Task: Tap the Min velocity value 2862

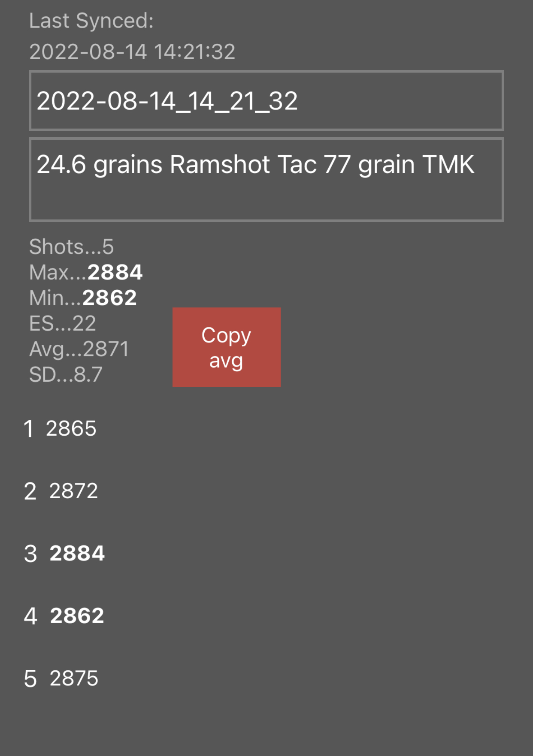Action: (x=109, y=298)
